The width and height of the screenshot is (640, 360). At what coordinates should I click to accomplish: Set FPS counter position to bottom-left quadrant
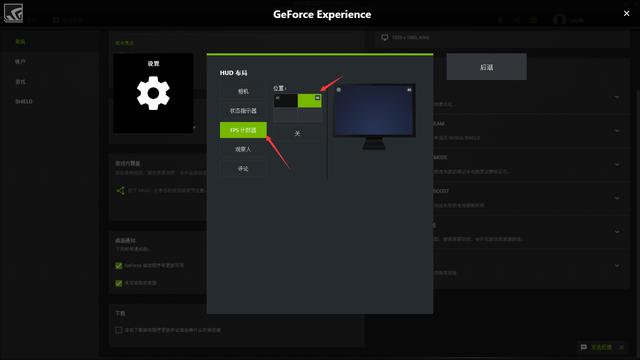[285, 115]
